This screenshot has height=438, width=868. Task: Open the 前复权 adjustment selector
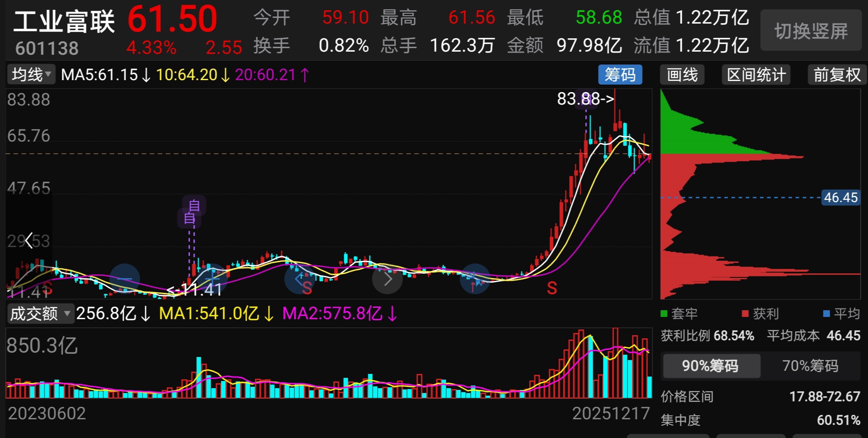[837, 74]
